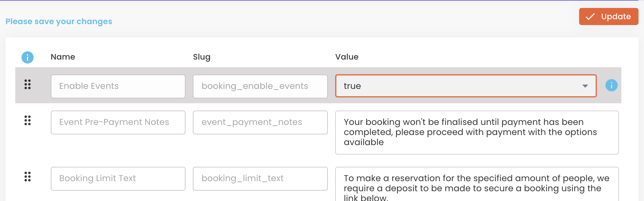The height and width of the screenshot is (201, 644).
Task: Click the checkmark icon on Update button
Action: pos(590,16)
